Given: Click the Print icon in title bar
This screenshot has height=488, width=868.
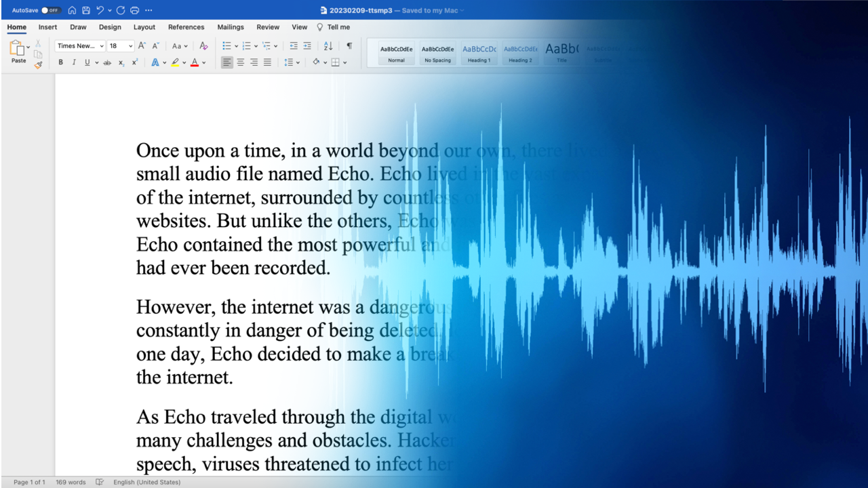Looking at the screenshot, I should tap(134, 10).
